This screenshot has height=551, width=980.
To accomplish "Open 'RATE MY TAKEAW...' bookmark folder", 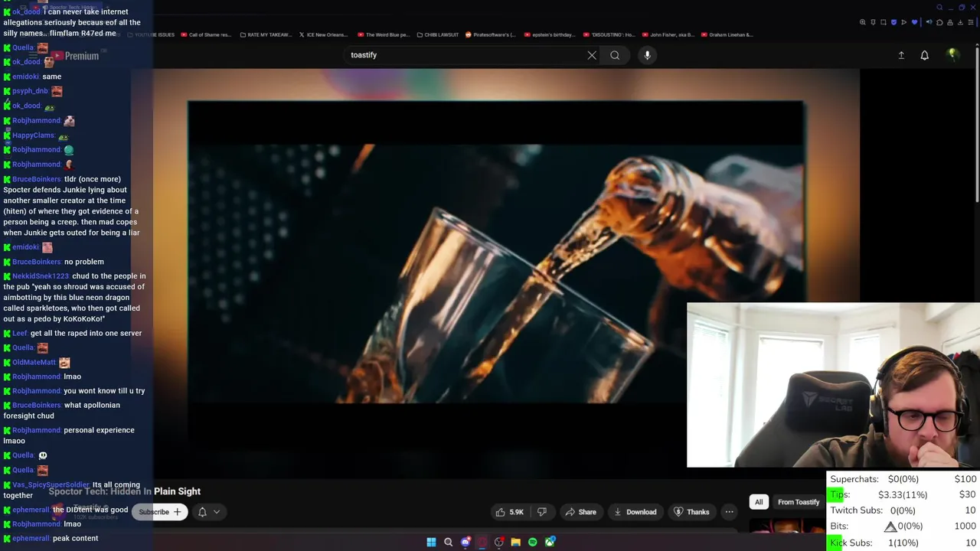I will 266,34.
